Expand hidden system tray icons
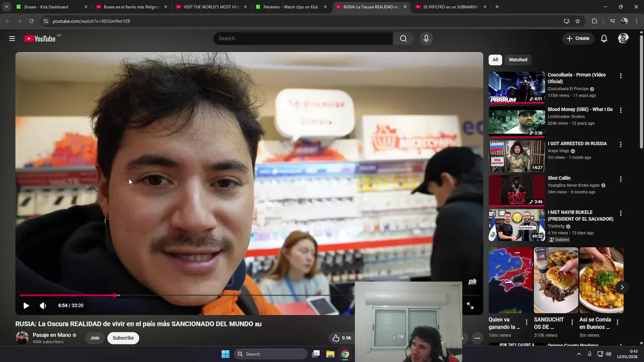The image size is (644, 362). (x=579, y=354)
